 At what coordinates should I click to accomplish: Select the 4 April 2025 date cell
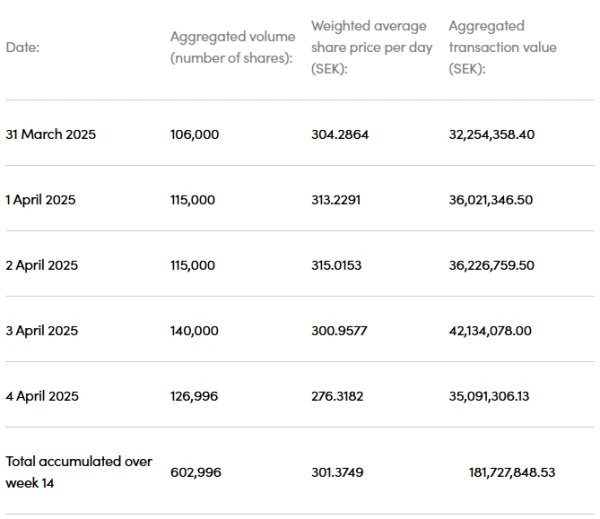tap(42, 396)
